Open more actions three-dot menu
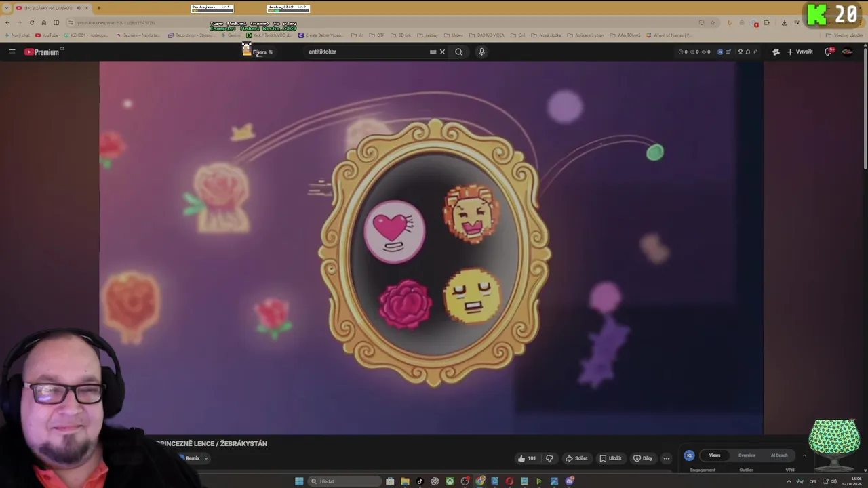This screenshot has width=868, height=488. pyautogui.click(x=667, y=458)
